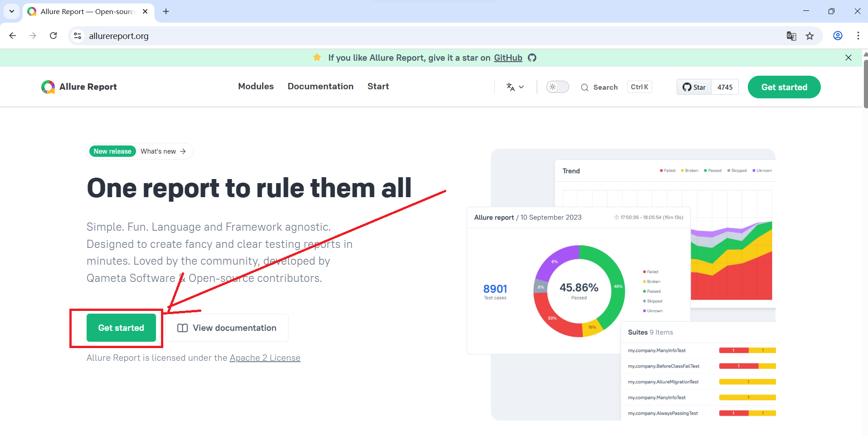The height and width of the screenshot is (436, 868).
Task: Go back to the previous page
Action: click(x=13, y=35)
